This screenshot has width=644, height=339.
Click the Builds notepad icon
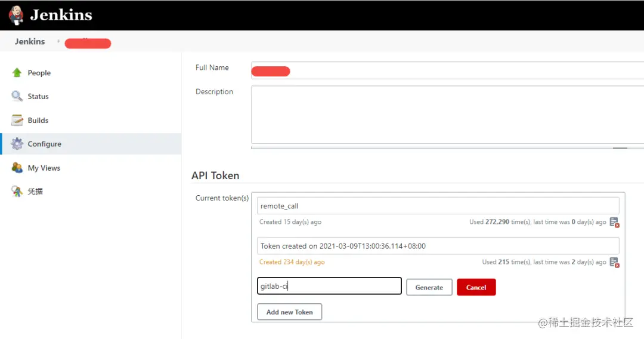tap(17, 120)
